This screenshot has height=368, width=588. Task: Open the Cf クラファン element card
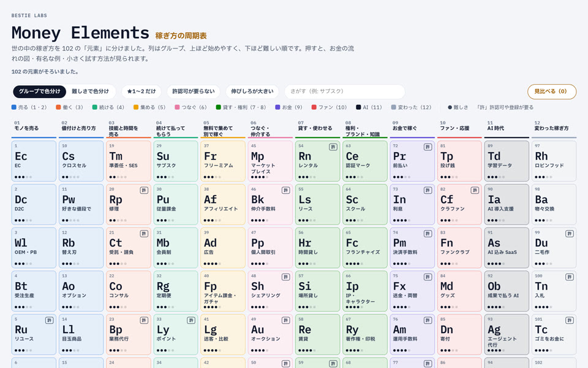click(x=459, y=204)
